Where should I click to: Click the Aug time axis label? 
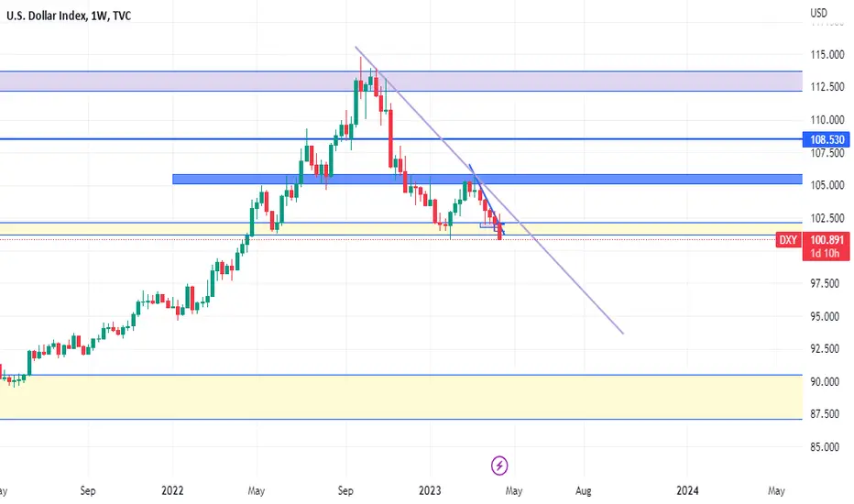click(584, 490)
